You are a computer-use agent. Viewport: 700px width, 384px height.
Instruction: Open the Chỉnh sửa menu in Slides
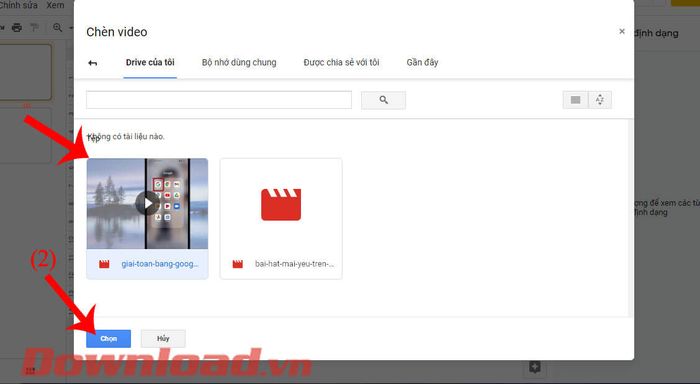point(18,5)
